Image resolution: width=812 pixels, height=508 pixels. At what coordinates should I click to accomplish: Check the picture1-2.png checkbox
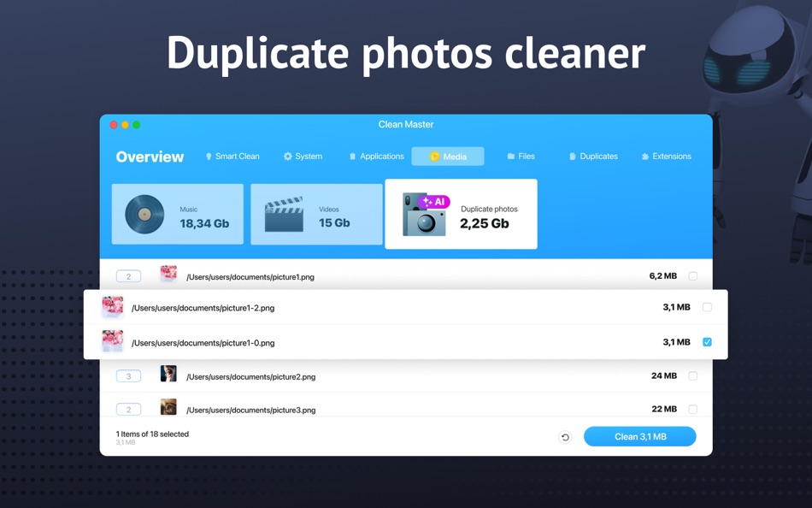point(707,307)
